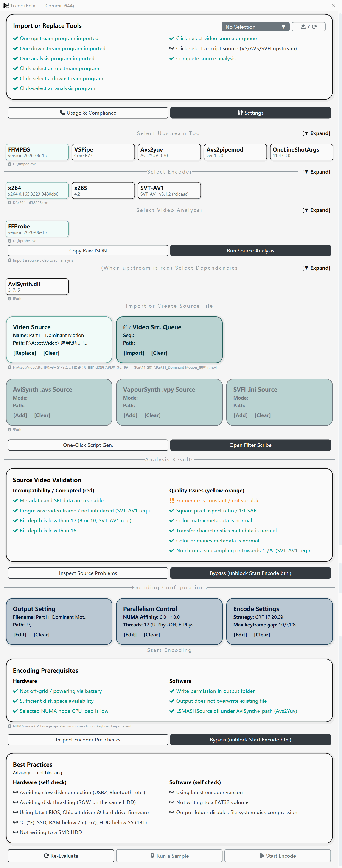Click Edit on the Encode Settings card

point(241,635)
